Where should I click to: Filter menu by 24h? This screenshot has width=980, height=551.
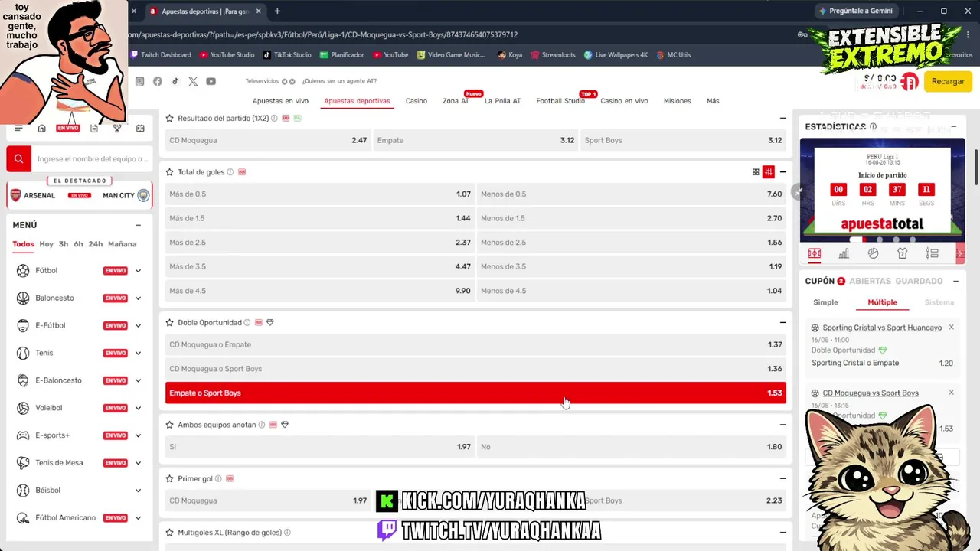(x=96, y=244)
